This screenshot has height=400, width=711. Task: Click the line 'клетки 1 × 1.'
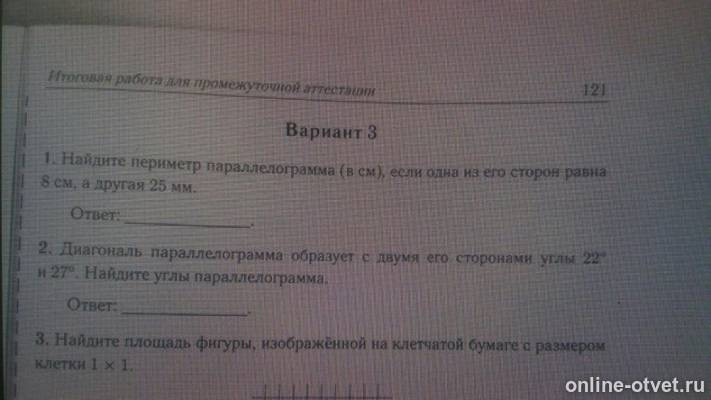(x=84, y=364)
